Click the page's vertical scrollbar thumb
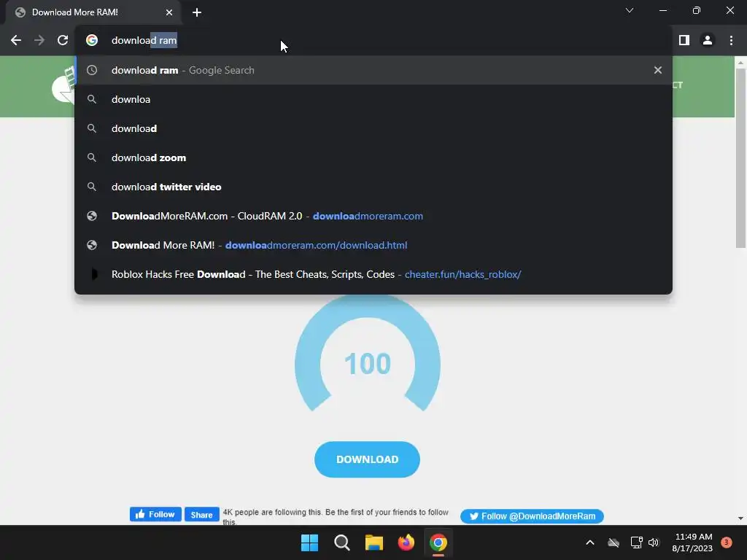The height and width of the screenshot is (560, 747). [x=740, y=157]
